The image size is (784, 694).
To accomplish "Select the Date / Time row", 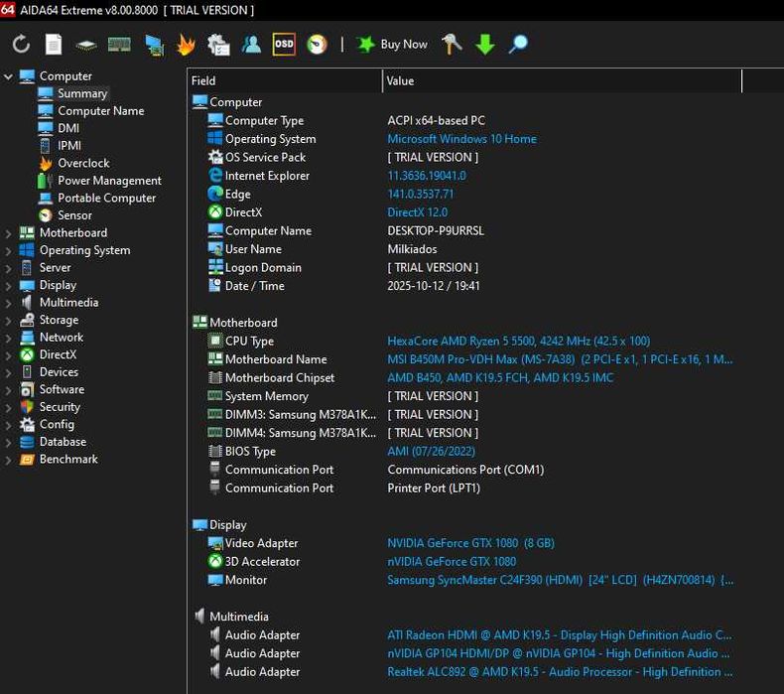I will tap(465, 286).
